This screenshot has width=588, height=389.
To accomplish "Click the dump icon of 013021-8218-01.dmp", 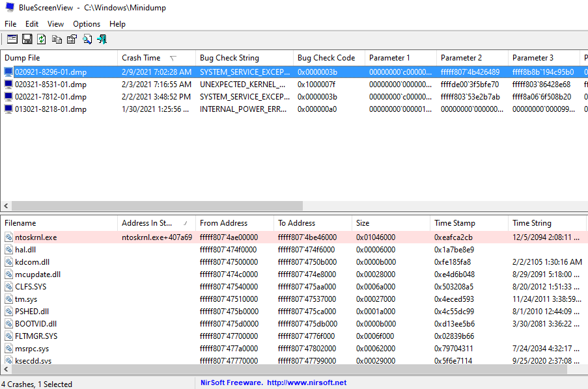I will (8, 109).
